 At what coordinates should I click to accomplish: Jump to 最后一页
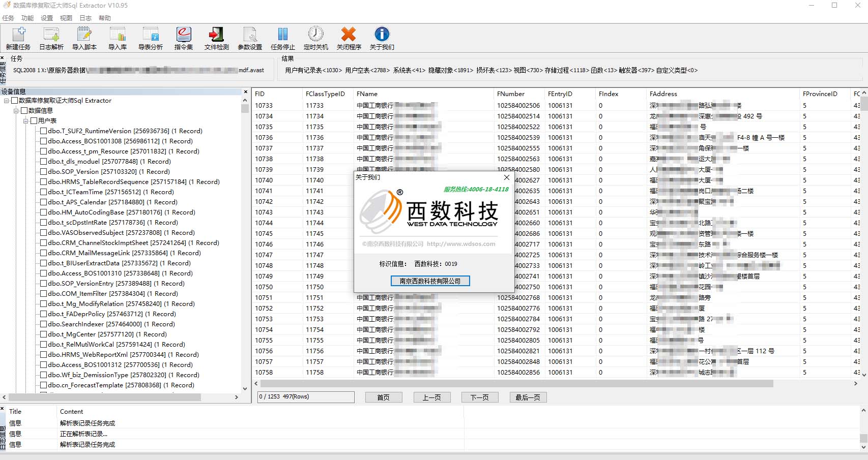pos(528,397)
